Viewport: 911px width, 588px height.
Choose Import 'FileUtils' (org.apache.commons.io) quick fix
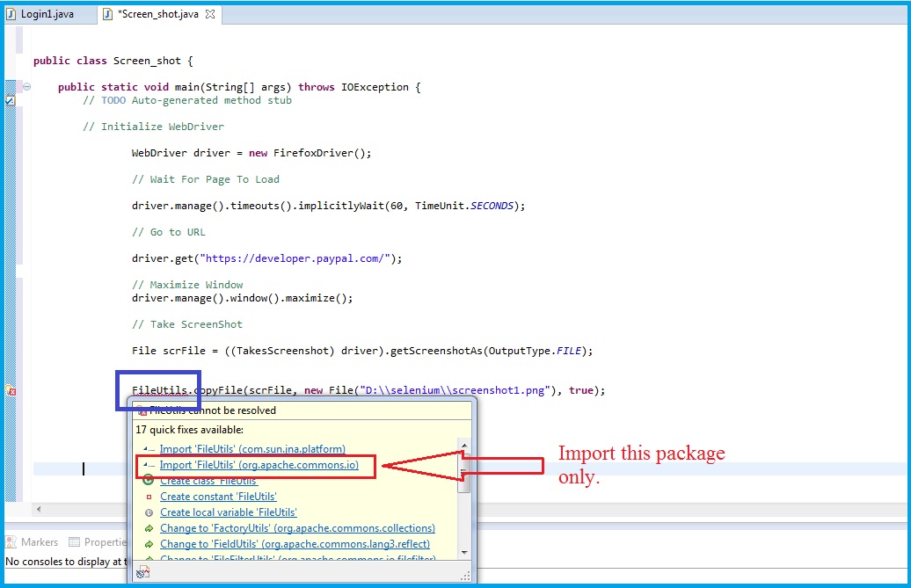point(259,465)
